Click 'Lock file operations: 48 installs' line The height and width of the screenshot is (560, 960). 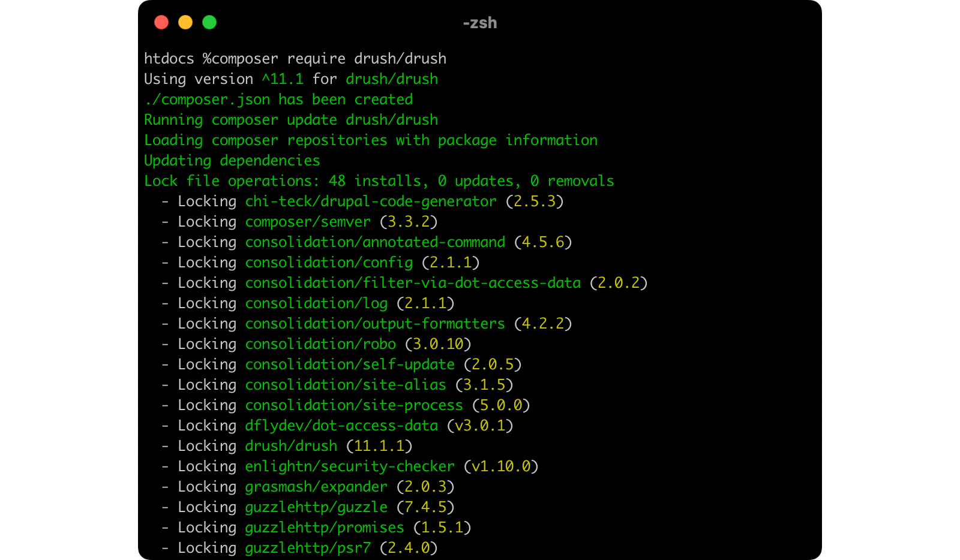[379, 181]
